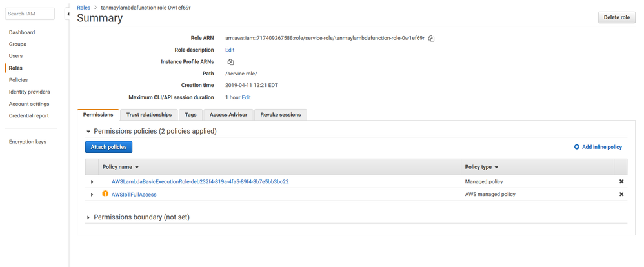Select Roles in sidebar
The height and width of the screenshot is (267, 644).
(15, 68)
